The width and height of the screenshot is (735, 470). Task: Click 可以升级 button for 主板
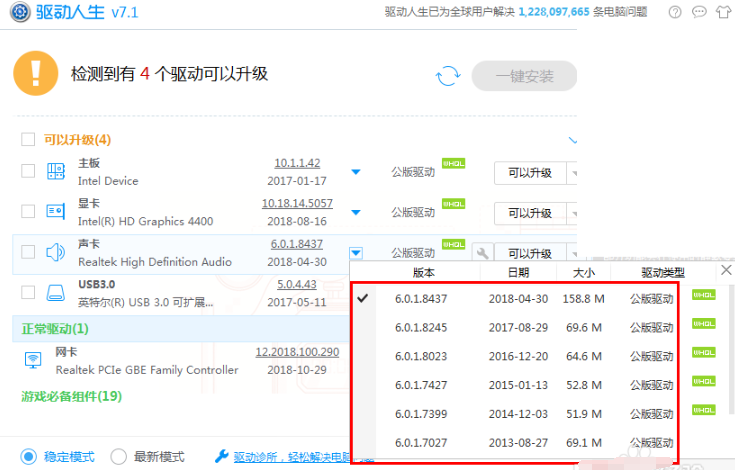coord(529,172)
